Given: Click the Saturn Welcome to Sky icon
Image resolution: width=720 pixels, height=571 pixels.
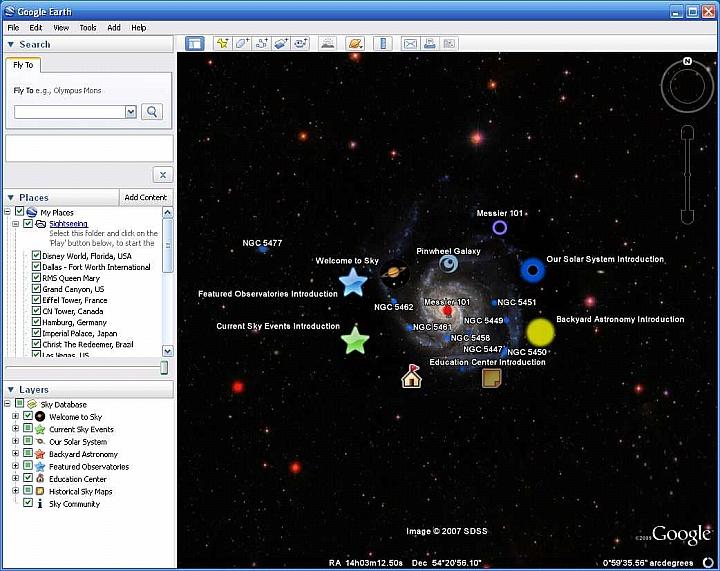Looking at the screenshot, I should (x=394, y=273).
